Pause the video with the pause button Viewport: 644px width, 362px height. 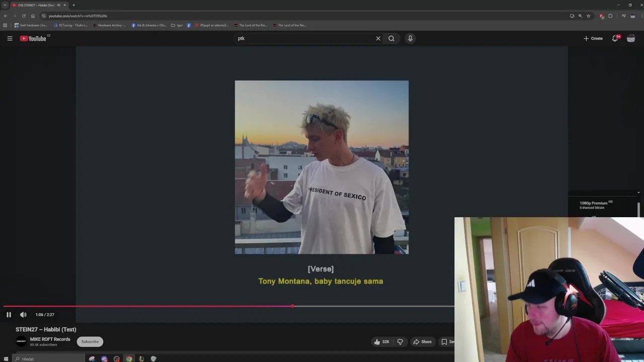coord(9,315)
